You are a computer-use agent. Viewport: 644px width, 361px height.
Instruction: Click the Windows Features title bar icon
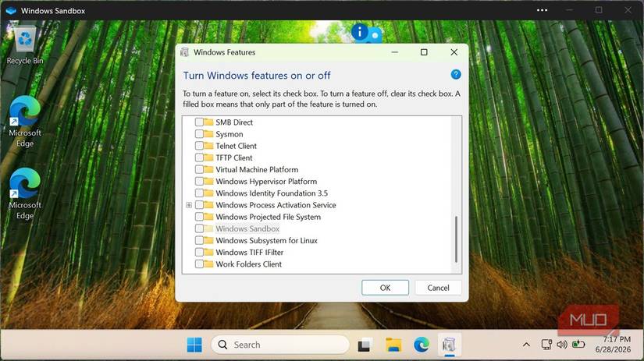click(185, 52)
